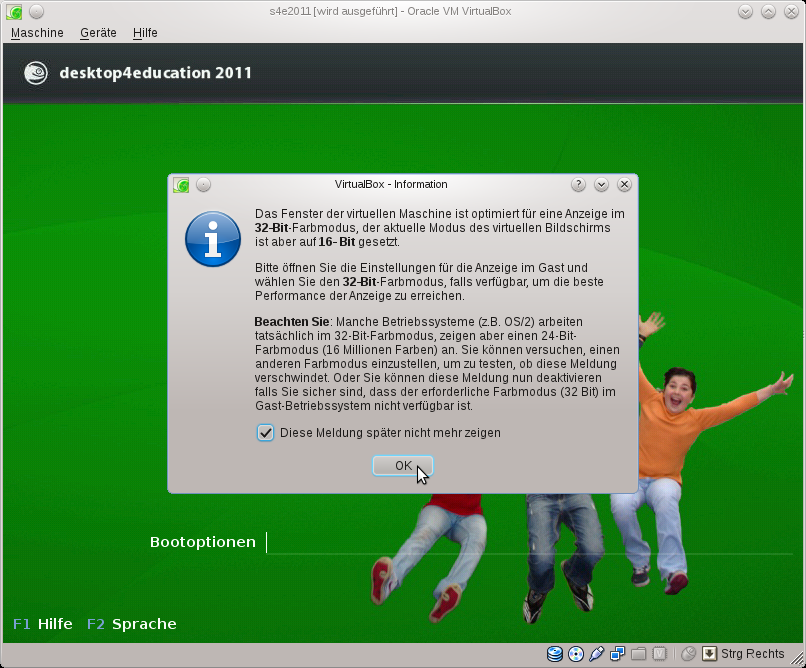Click the hard disk activity icon in status bar

coord(555,654)
